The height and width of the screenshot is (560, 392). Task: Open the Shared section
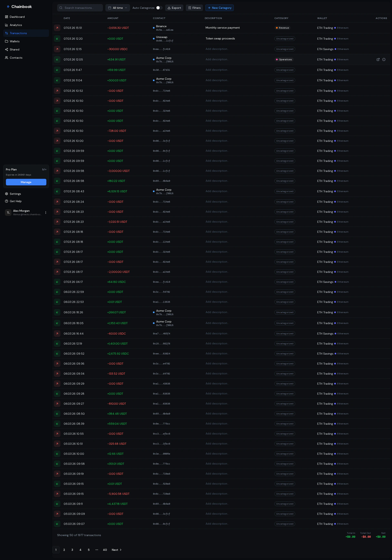tap(14, 49)
